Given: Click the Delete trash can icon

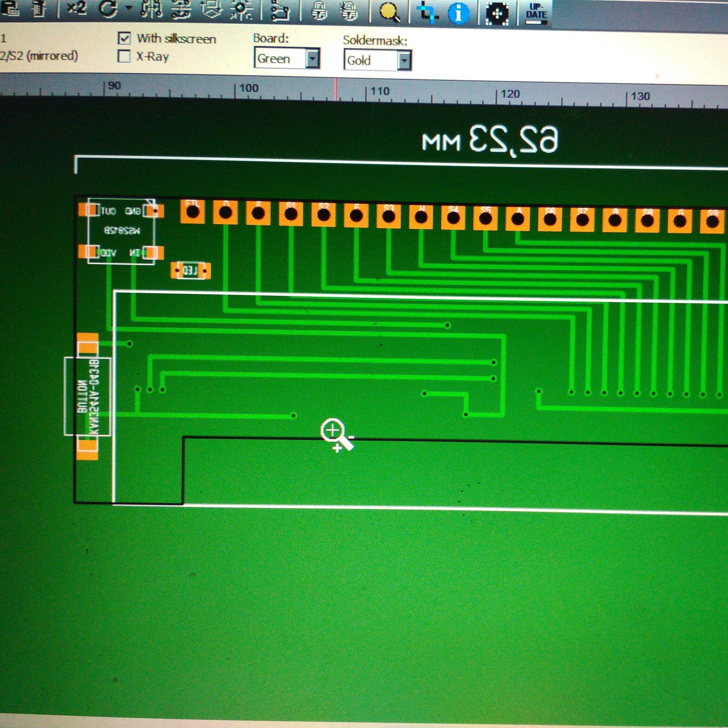Looking at the screenshot, I should pyautogui.click(x=39, y=9).
